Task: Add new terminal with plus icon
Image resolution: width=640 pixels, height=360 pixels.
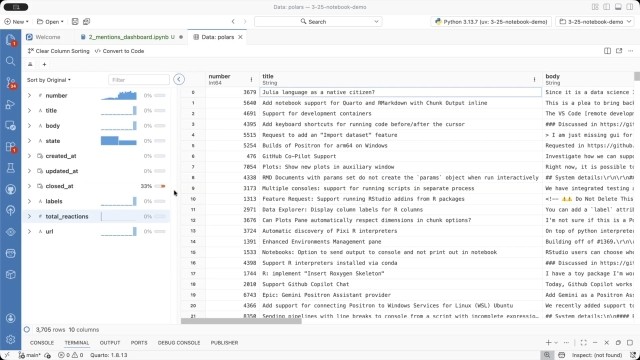Action: 549,343
